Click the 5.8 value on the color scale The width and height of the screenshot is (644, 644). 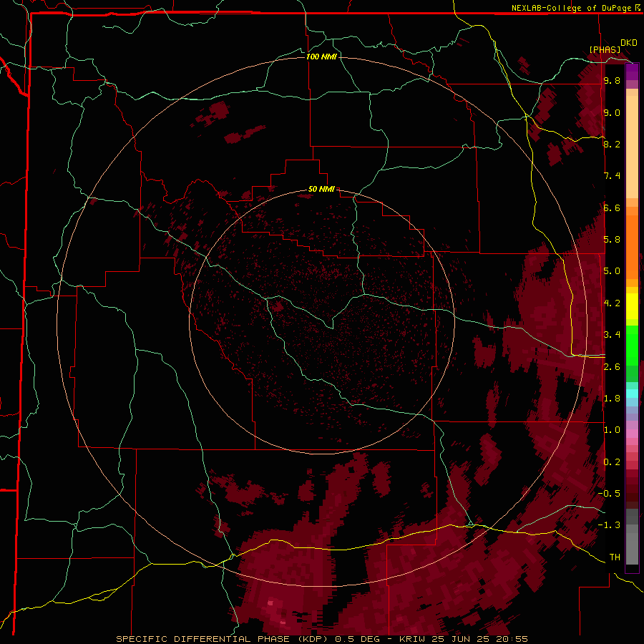612,240
